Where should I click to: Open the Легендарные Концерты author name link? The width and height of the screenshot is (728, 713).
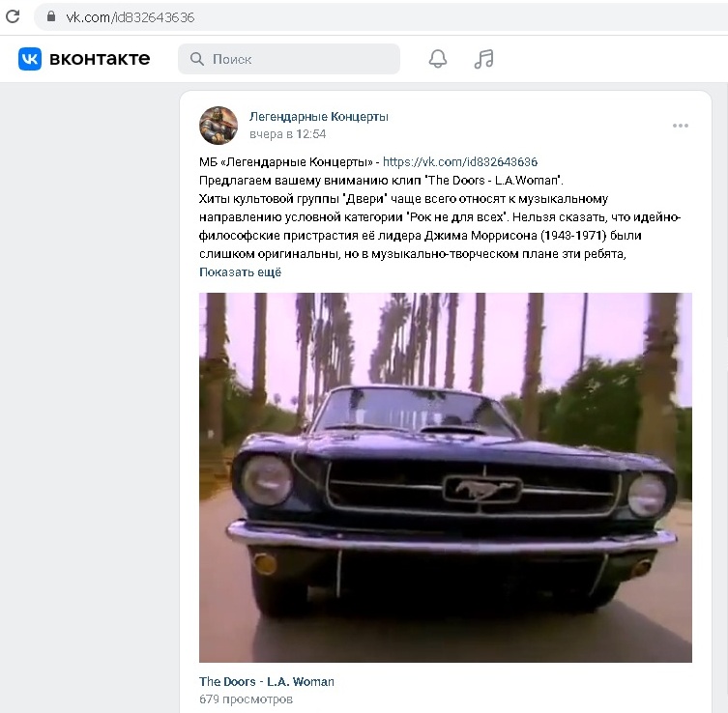click(x=318, y=117)
